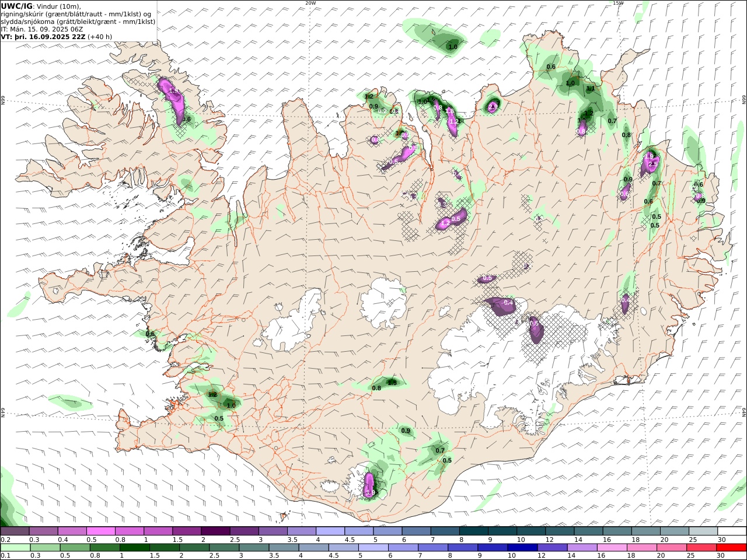Click the bright pink 0.5–0.8 swatch in top legend row

click(100, 531)
